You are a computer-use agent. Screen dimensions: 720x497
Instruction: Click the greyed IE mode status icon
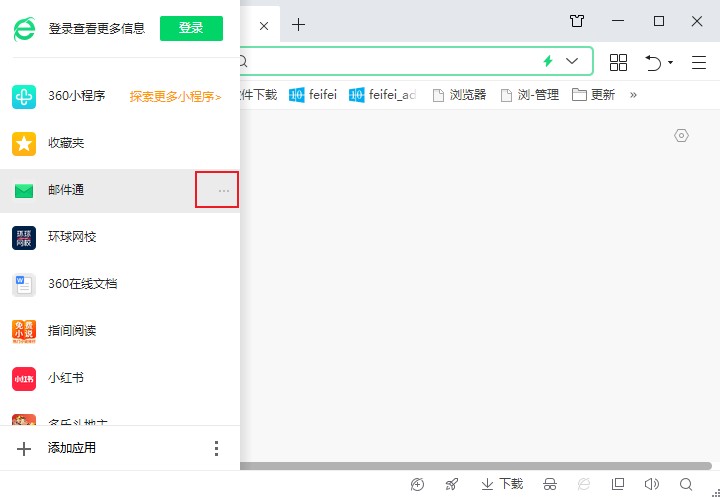pyautogui.click(x=584, y=484)
